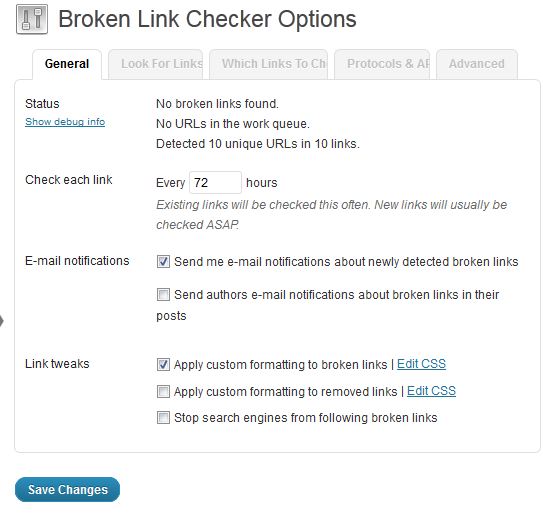The image size is (543, 523).
Task: Click the Save Changes button
Action: 68,489
